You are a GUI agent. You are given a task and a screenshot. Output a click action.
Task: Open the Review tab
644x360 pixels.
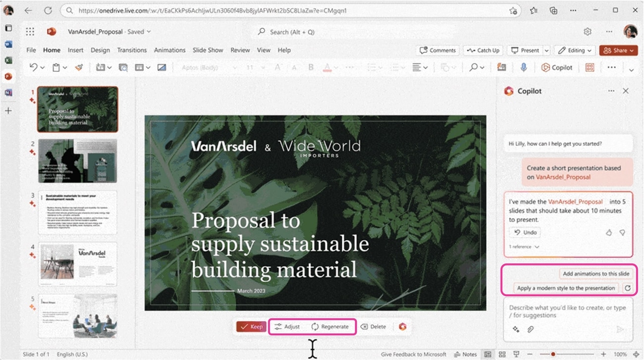pos(240,50)
